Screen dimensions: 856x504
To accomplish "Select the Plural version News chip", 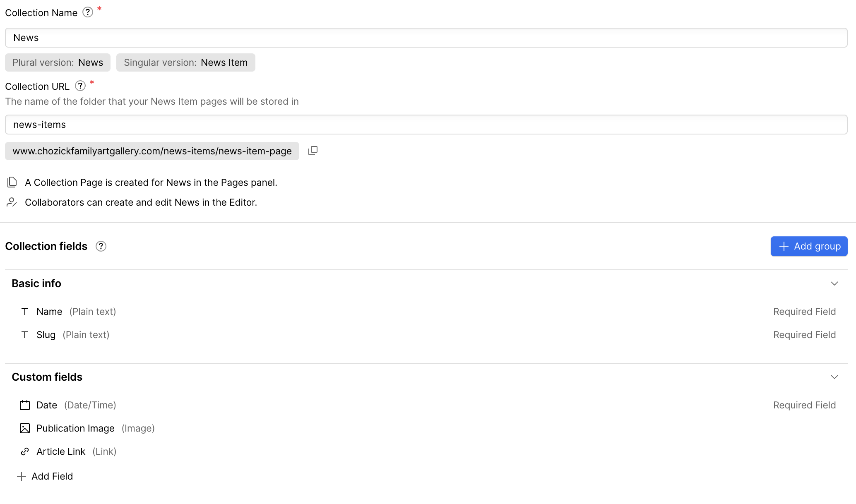I will coord(58,62).
